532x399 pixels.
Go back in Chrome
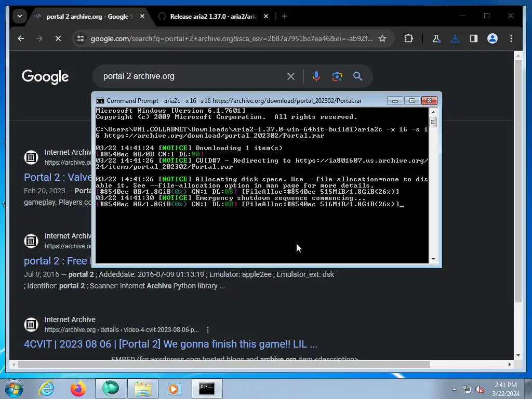click(21, 38)
